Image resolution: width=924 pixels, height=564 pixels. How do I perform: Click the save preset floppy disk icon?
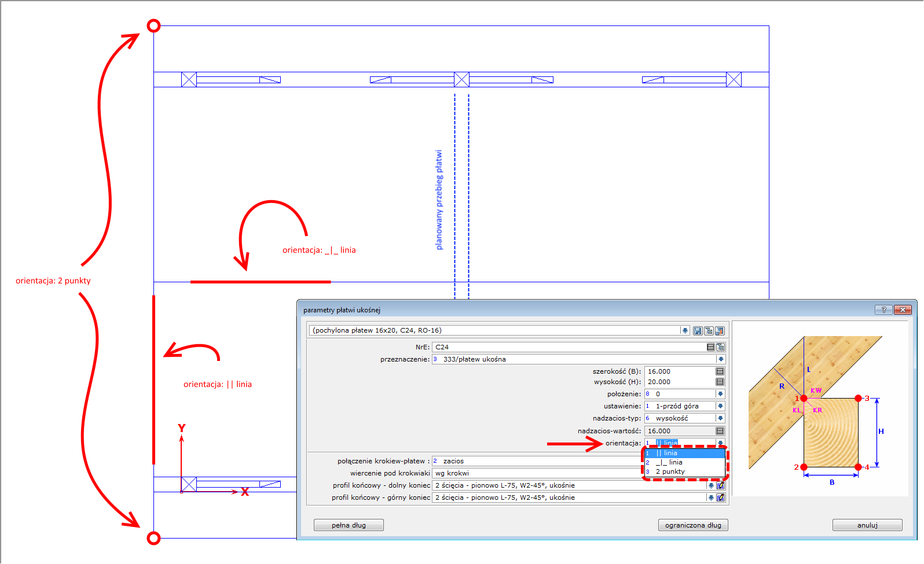pos(698,331)
